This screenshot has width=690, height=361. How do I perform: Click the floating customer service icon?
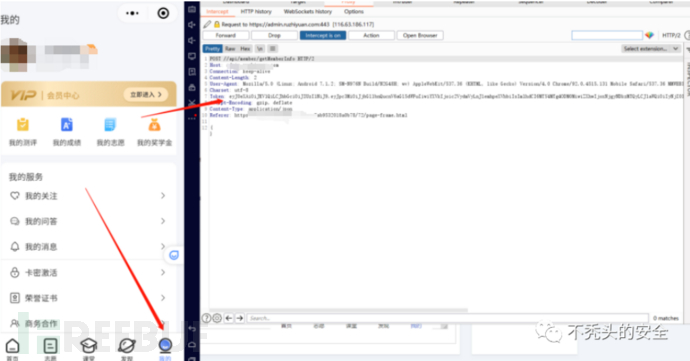pyautogui.click(x=174, y=255)
